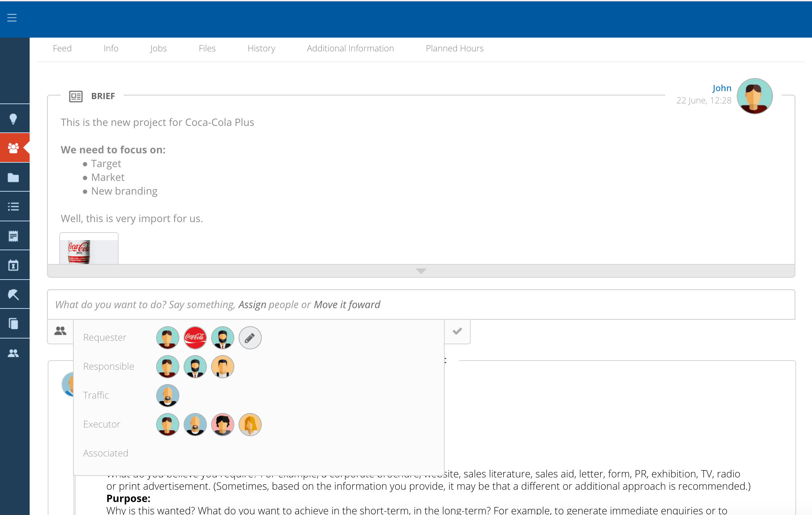
Task: Switch to the Jobs tab
Action: coord(158,48)
